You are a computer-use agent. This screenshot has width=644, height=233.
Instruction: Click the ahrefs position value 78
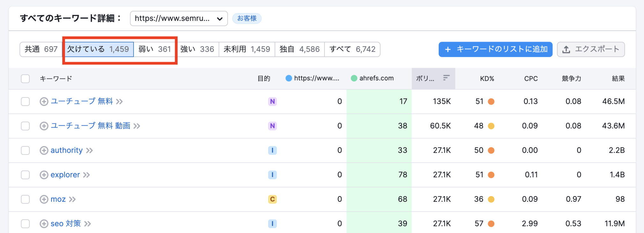pos(403,175)
